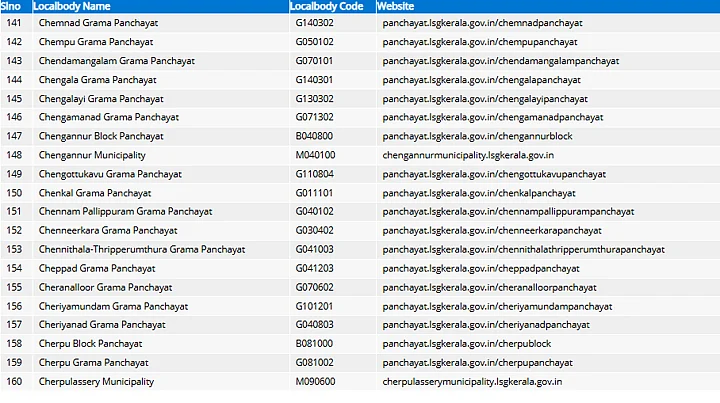Open the chengannurblock website link
This screenshot has height=403, width=720.
click(x=477, y=136)
